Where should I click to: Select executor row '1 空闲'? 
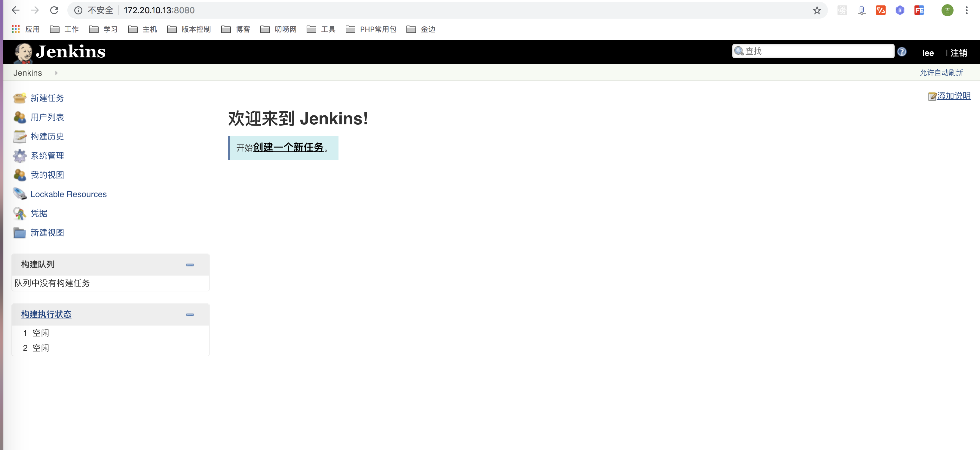pos(110,333)
